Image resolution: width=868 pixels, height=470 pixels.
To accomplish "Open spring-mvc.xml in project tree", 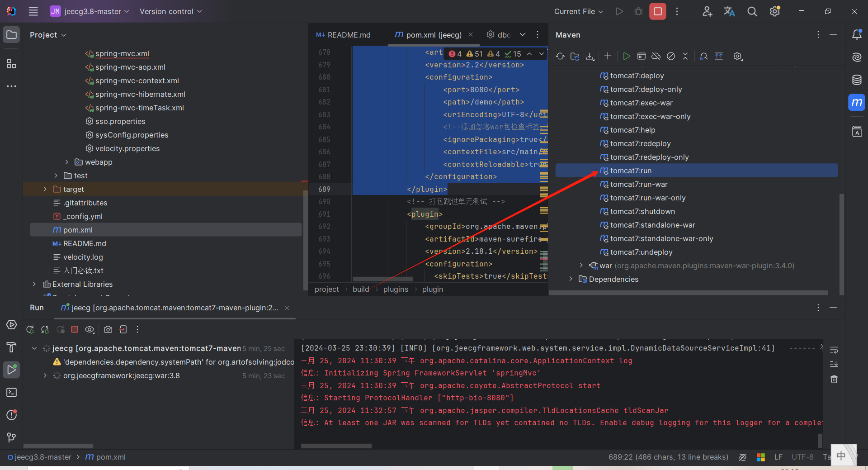I will click(x=122, y=53).
